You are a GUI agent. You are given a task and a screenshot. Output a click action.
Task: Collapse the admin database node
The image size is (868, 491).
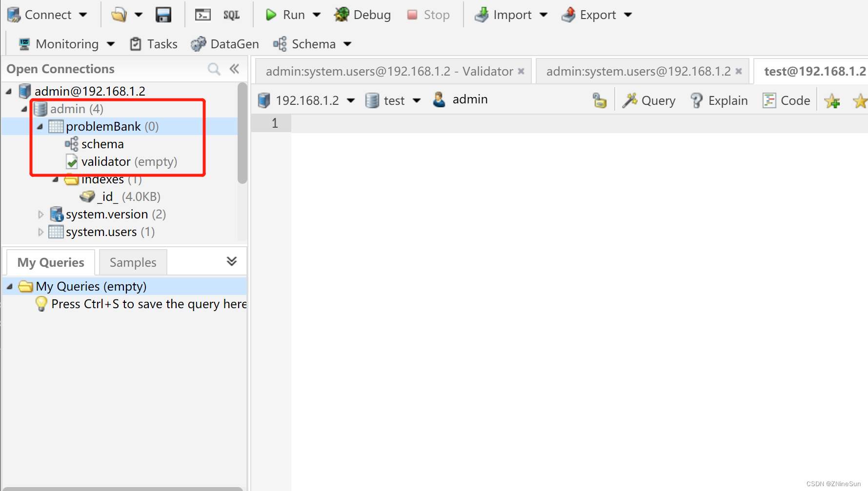[24, 109]
